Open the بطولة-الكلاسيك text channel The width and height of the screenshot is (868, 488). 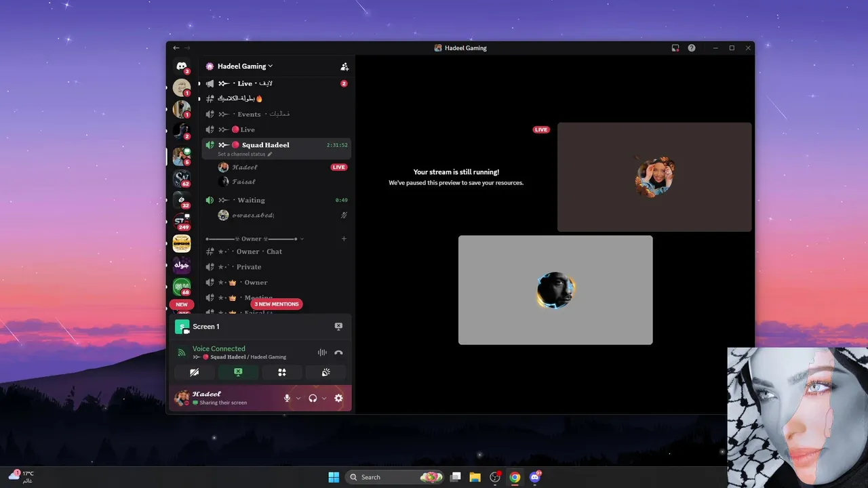click(x=277, y=99)
